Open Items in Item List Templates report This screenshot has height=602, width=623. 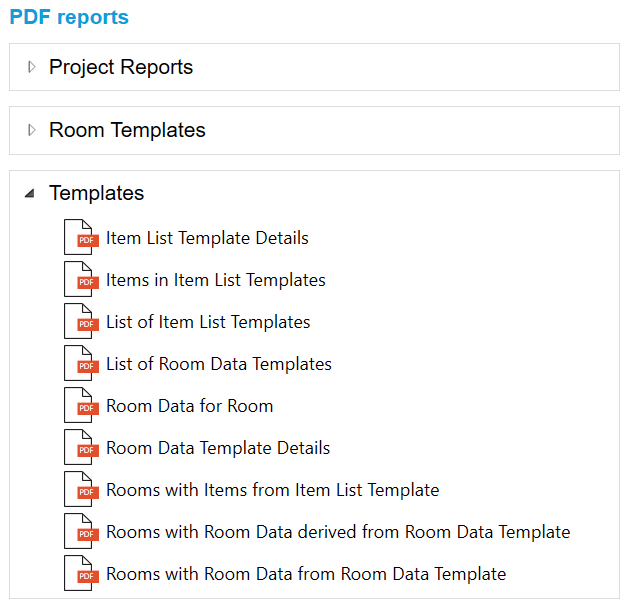pyautogui.click(x=215, y=280)
